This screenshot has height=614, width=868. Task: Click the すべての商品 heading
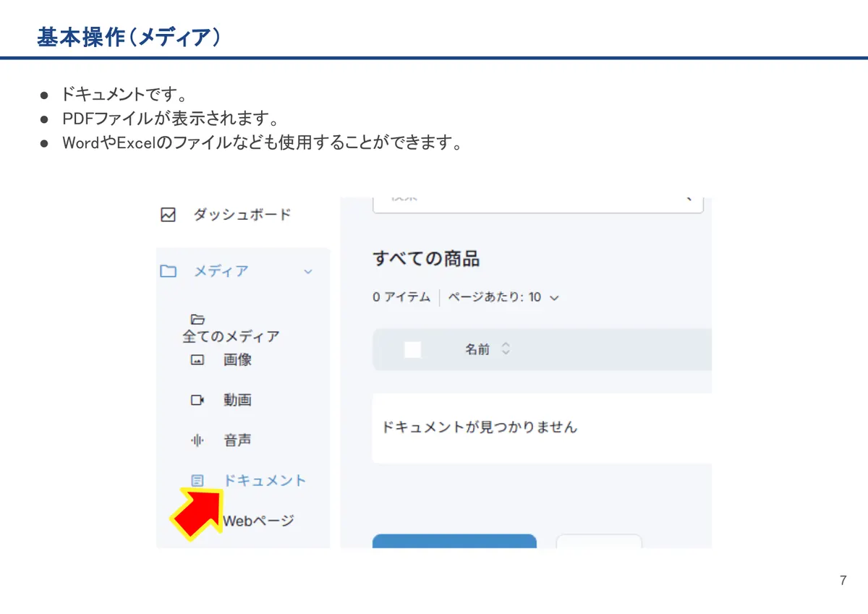pyautogui.click(x=426, y=258)
